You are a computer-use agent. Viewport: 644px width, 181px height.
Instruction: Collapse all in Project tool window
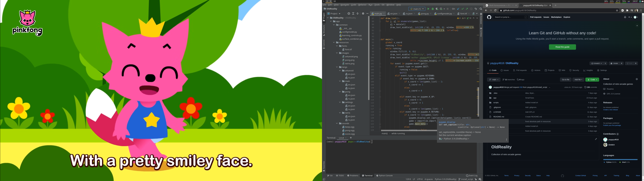click(x=357, y=13)
